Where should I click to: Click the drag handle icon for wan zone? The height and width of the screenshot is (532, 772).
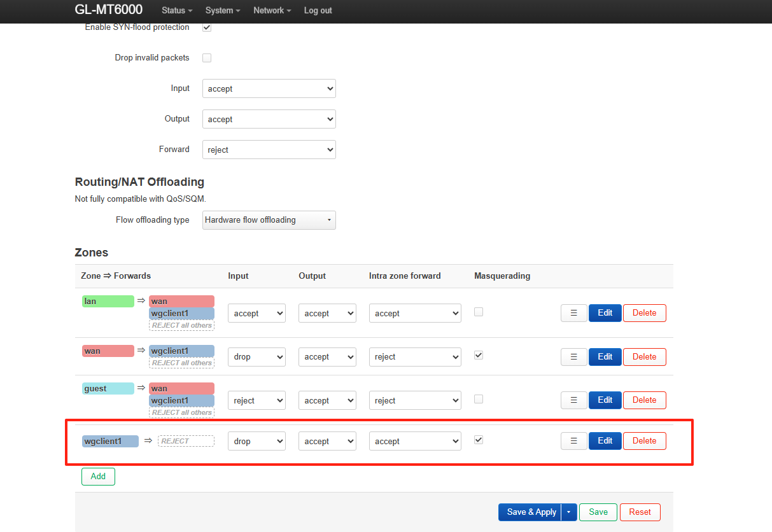coord(573,357)
